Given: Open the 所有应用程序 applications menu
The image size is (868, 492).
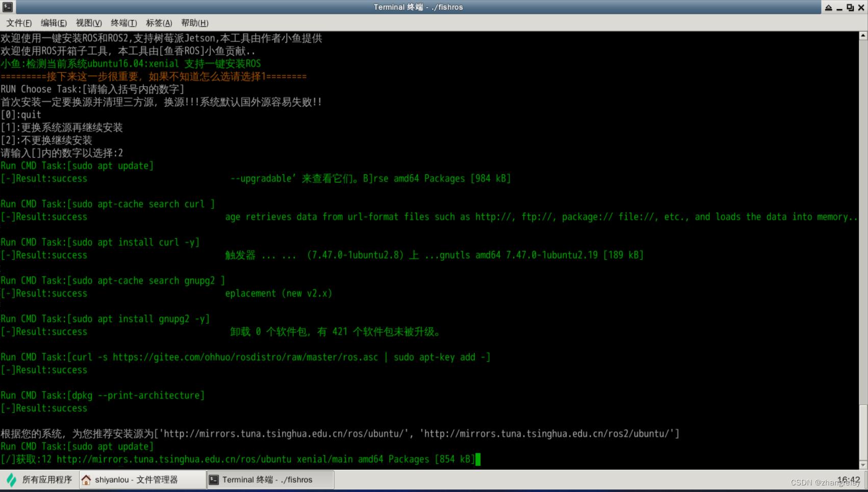Looking at the screenshot, I should click(x=39, y=480).
